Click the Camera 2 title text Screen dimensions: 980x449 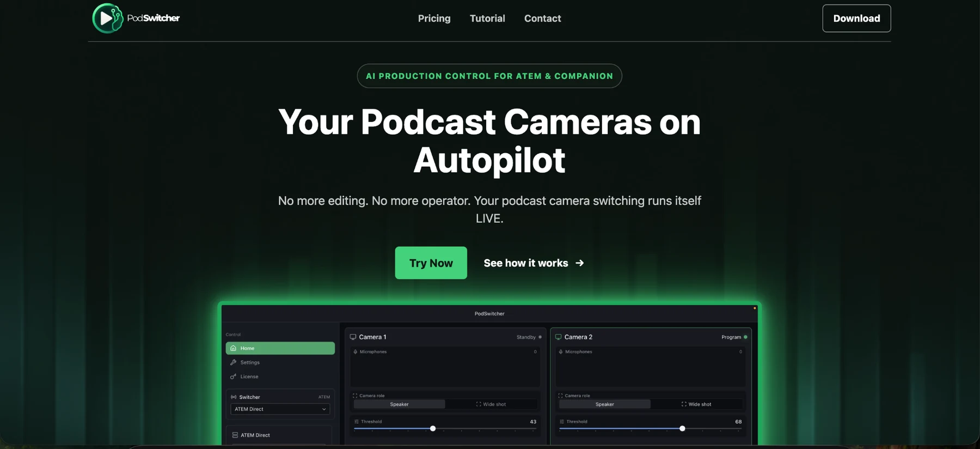(578, 337)
